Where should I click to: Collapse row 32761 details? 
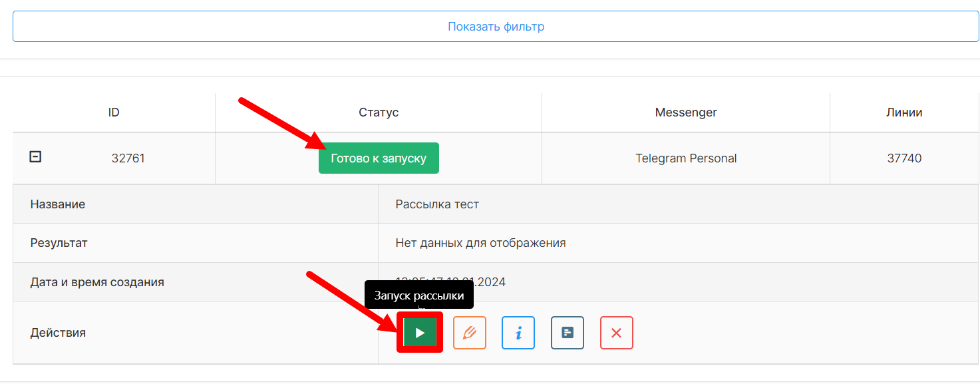[x=36, y=157]
